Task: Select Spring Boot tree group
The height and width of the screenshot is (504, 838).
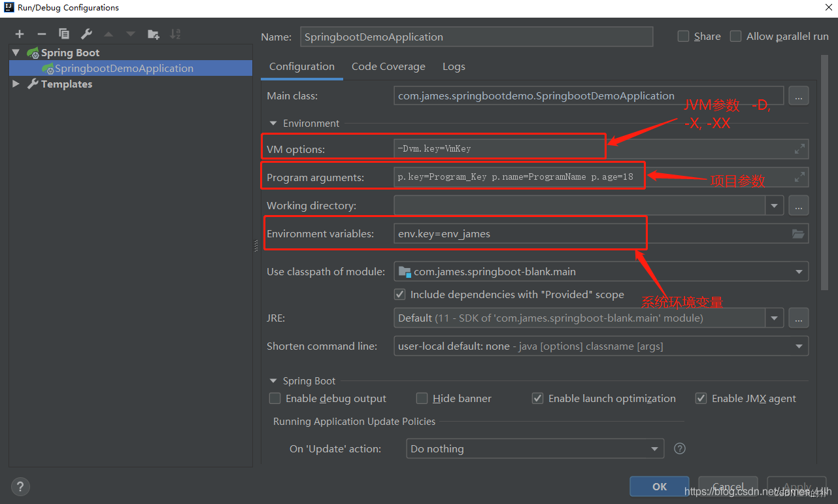Action: (70, 52)
